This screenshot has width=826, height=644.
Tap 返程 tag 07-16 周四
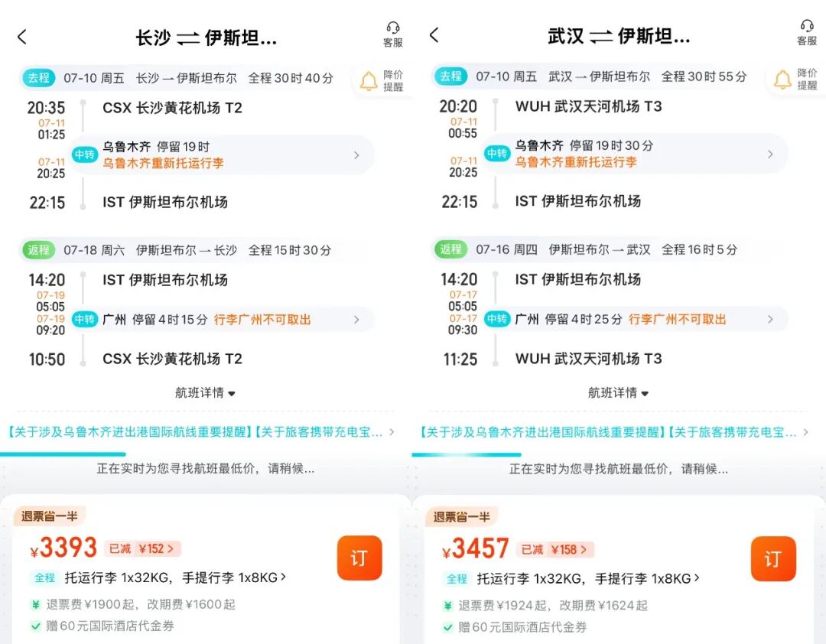(451, 249)
